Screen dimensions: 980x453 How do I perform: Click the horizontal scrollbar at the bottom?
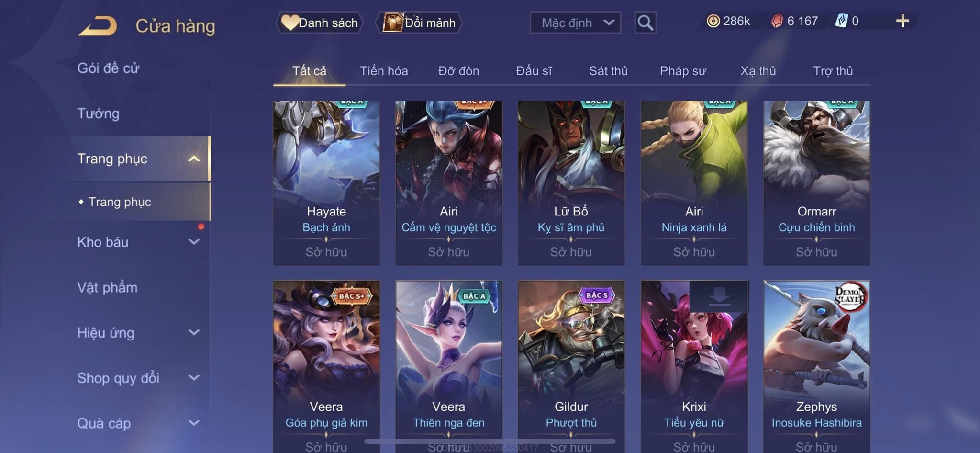[490, 441]
